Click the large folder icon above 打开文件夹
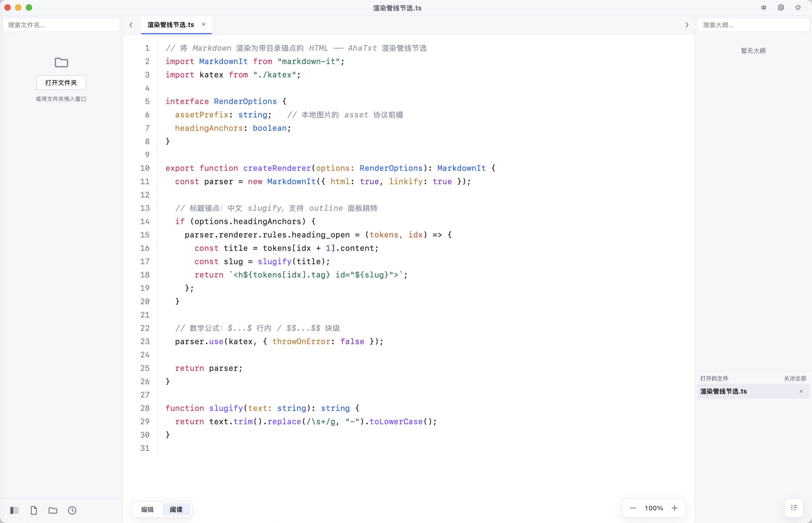812x523 pixels. tap(61, 62)
